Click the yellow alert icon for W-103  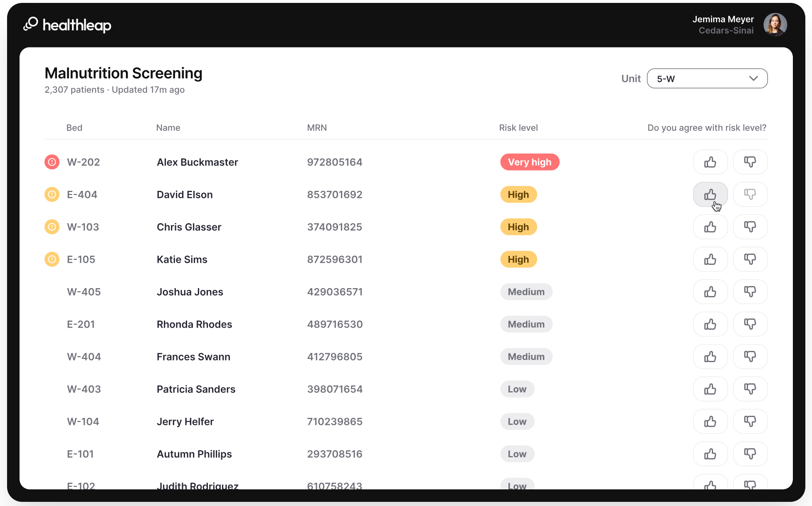click(x=52, y=227)
